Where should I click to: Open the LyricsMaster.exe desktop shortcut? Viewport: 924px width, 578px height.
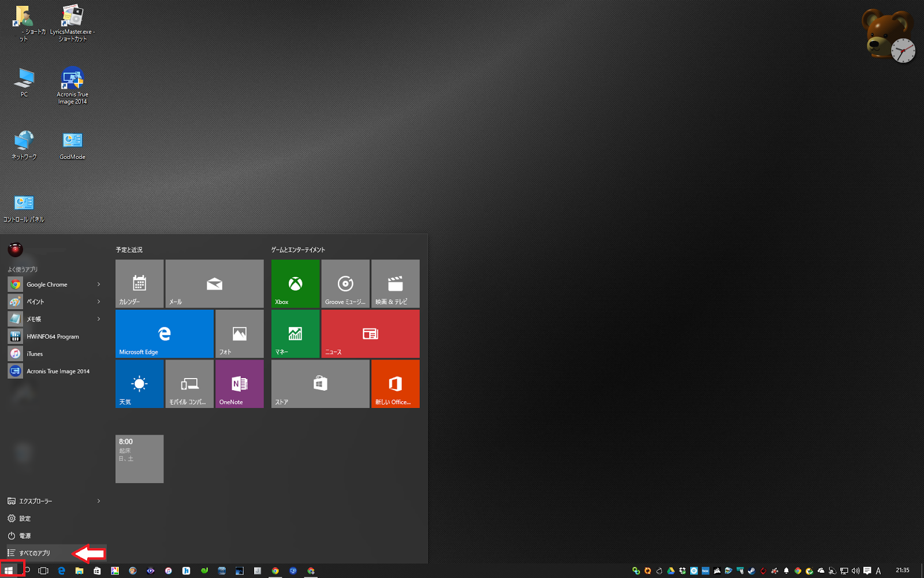click(x=72, y=23)
